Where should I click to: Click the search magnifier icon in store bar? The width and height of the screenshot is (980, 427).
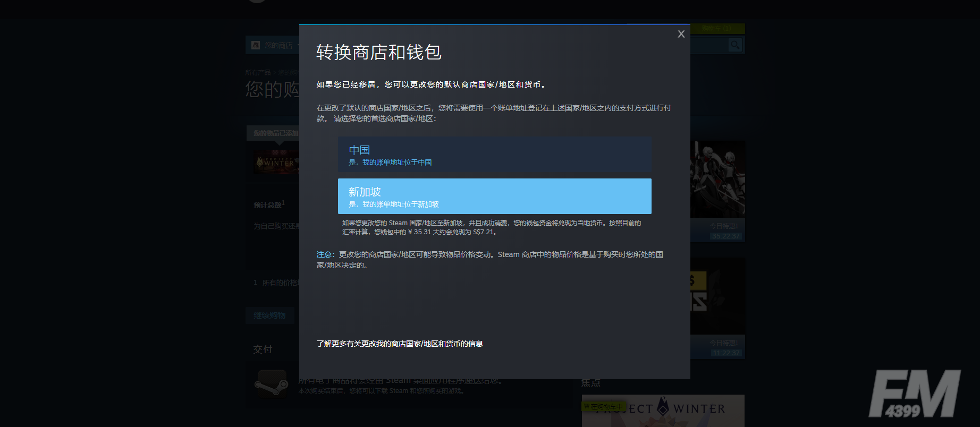coord(735,45)
